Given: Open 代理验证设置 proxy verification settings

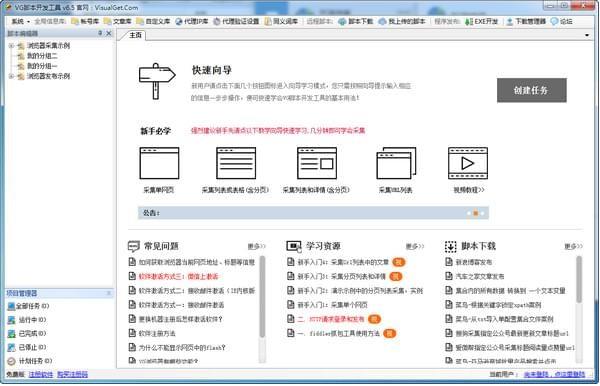Looking at the screenshot, I should (x=236, y=21).
